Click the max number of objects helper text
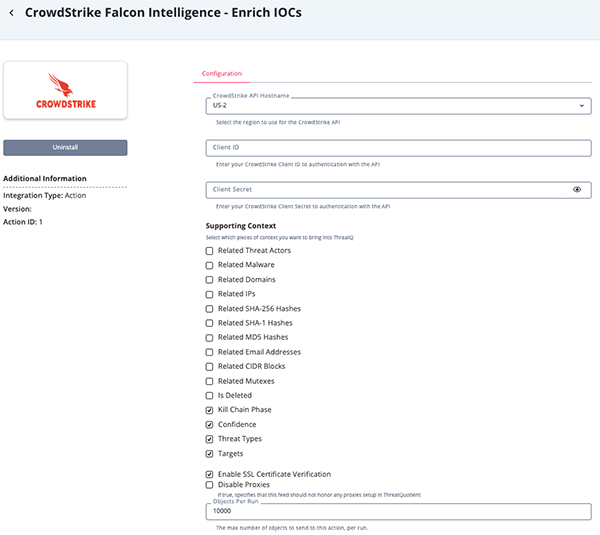Viewport: 600px width, 535px height. [292, 528]
